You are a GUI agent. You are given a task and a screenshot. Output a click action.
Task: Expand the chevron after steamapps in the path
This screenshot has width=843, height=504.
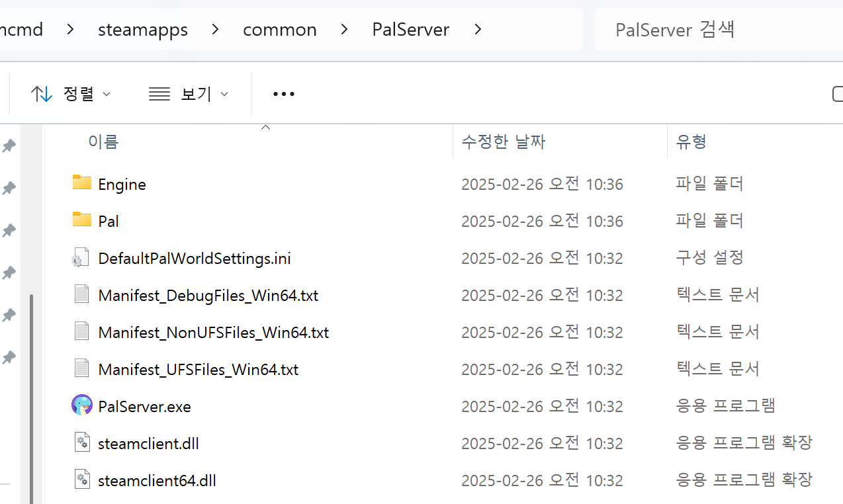click(216, 29)
